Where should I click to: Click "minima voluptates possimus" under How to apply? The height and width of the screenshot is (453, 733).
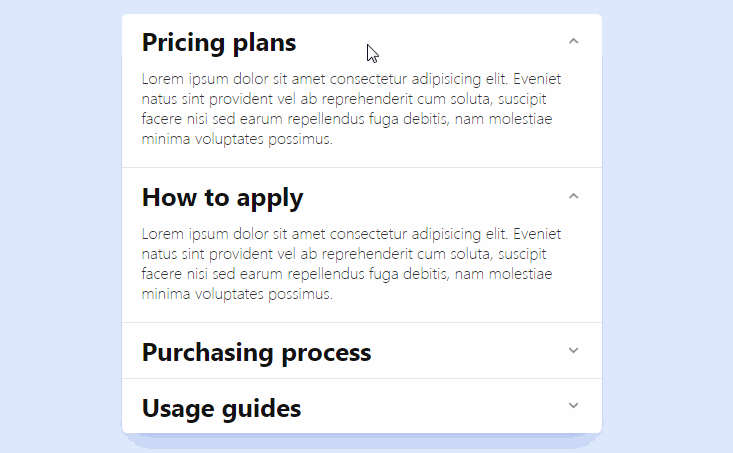(x=236, y=295)
